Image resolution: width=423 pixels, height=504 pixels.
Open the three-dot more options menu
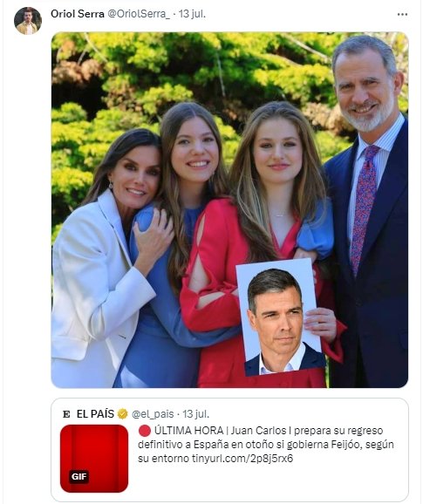[x=402, y=15]
